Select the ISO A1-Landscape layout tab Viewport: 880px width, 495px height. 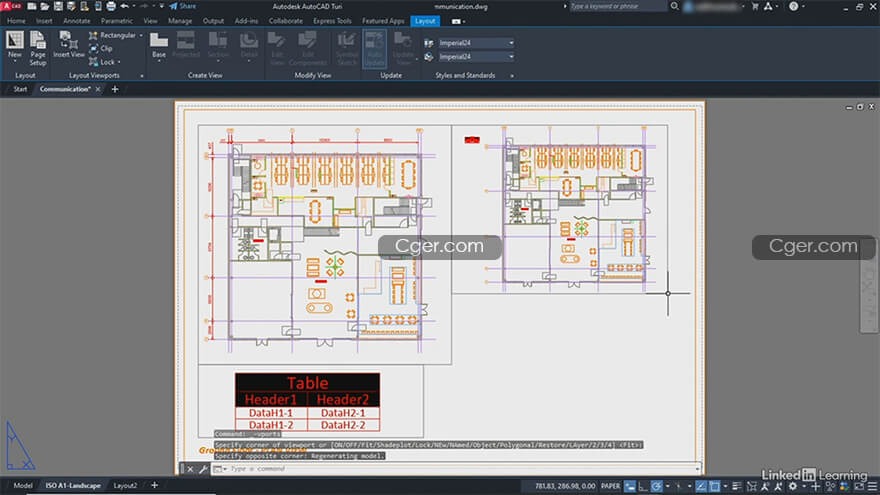pyautogui.click(x=73, y=485)
